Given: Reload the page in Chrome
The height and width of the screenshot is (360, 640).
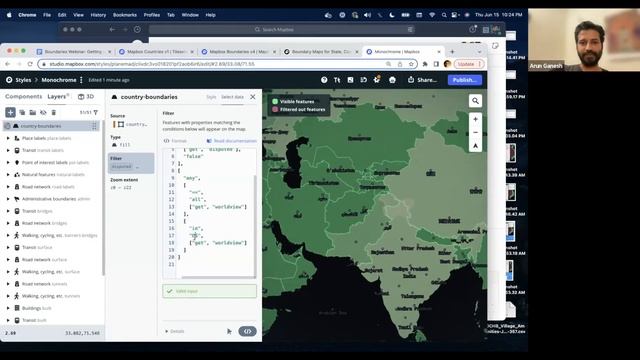Looking at the screenshot, I should tap(30, 64).
